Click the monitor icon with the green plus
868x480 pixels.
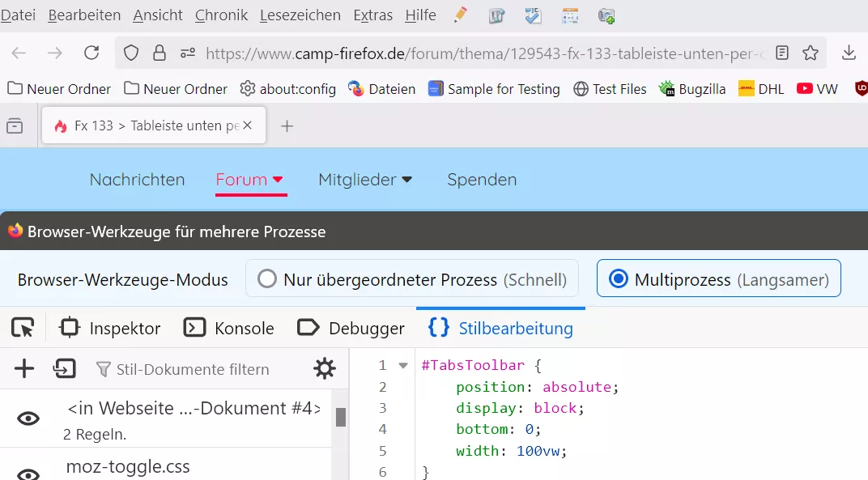pos(606,16)
